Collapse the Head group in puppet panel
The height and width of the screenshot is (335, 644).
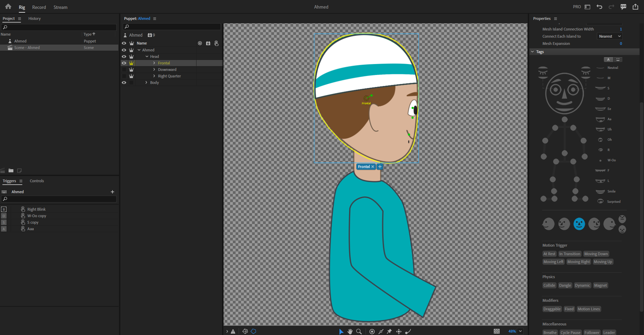pyautogui.click(x=147, y=56)
